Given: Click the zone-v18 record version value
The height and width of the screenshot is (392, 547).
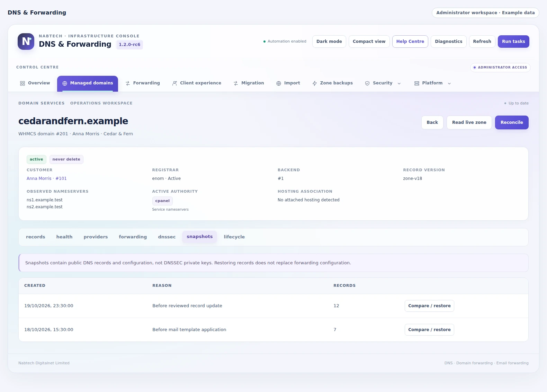Looking at the screenshot, I should point(413,179).
